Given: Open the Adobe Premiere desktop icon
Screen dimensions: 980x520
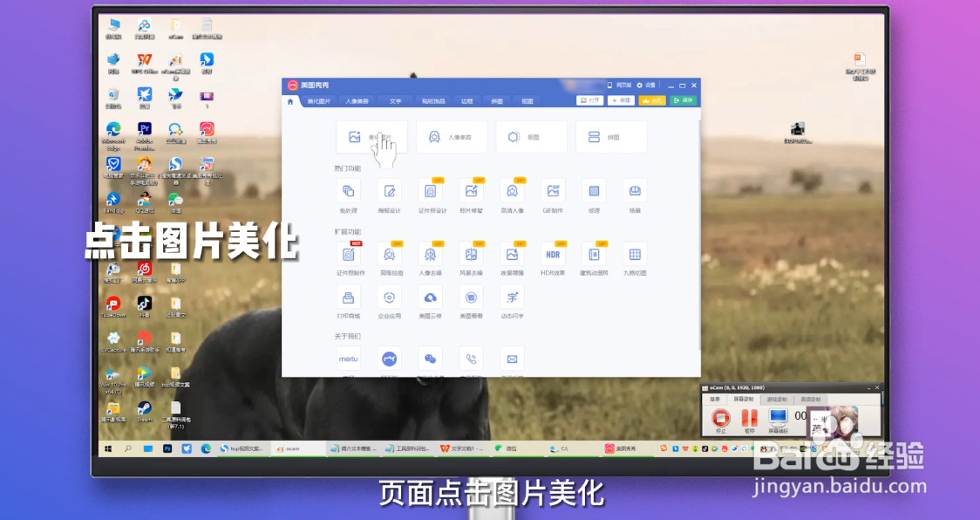Looking at the screenshot, I should (145, 136).
